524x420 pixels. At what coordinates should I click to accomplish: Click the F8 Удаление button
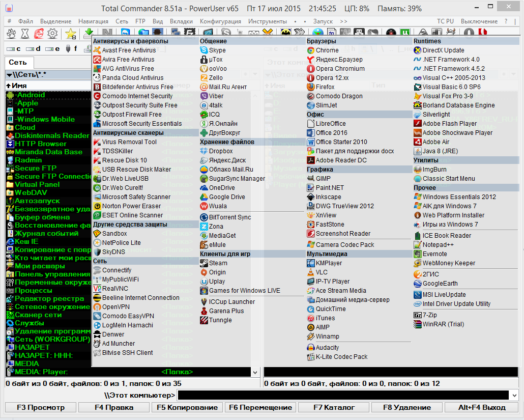coord(407,408)
